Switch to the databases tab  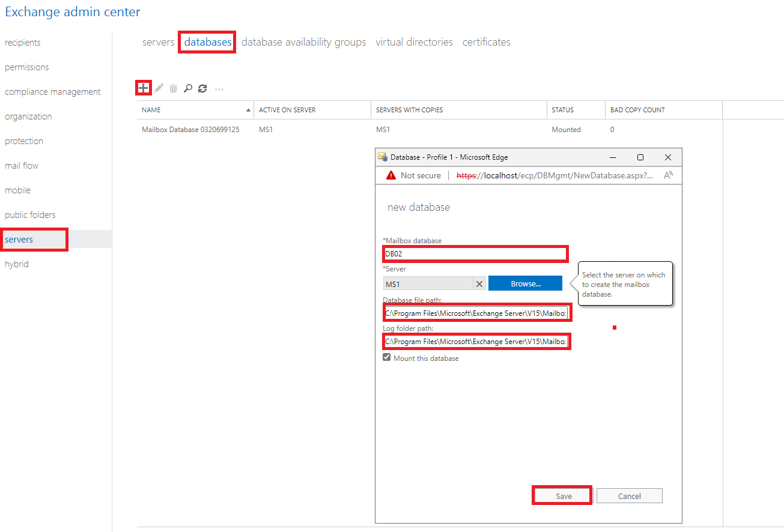pos(208,42)
